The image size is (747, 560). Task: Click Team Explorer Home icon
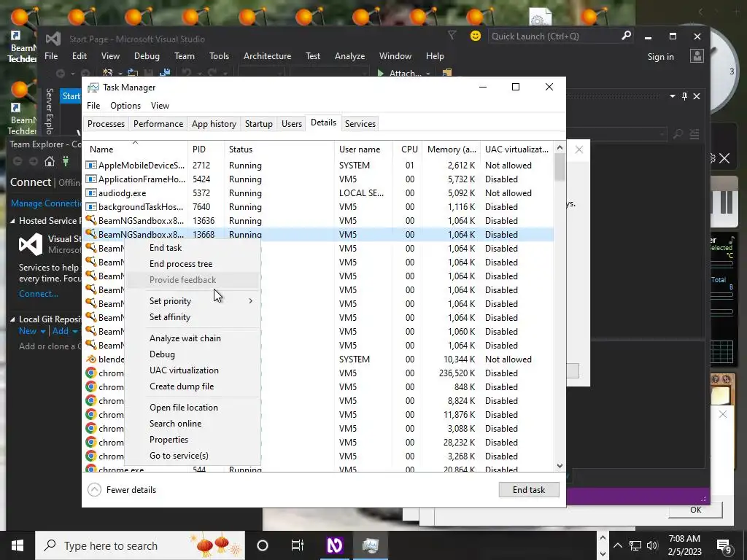(49, 161)
